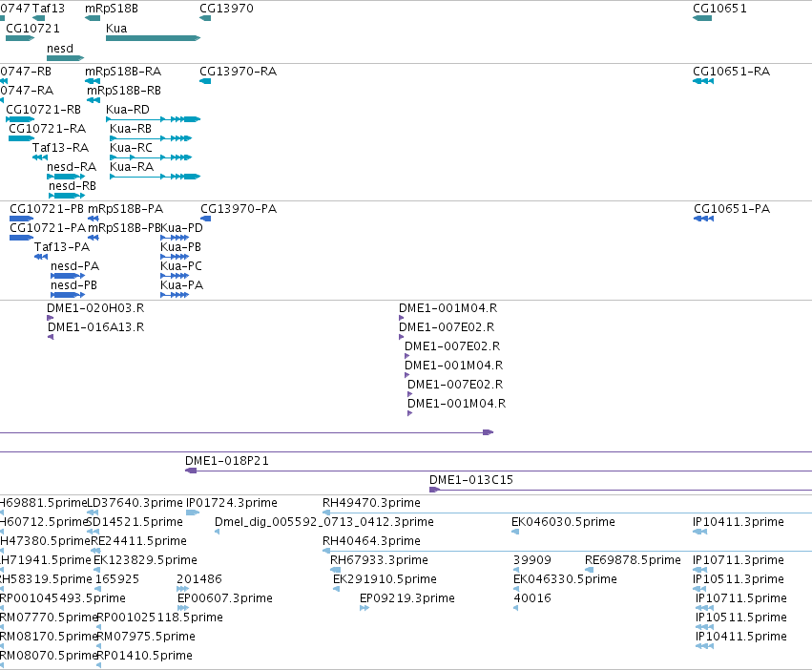The image size is (812, 670).
Task: Select the IP10711.5prime EST label
Action: (x=741, y=599)
